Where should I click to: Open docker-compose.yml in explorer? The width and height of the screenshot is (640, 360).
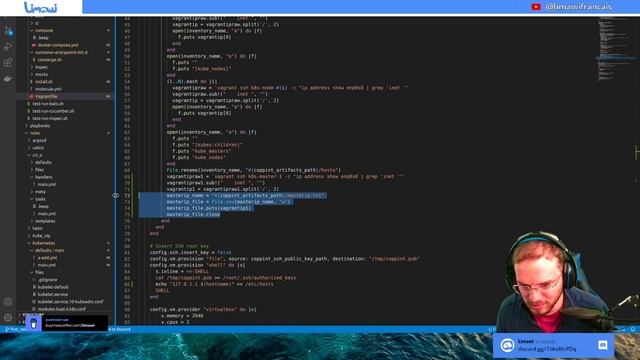coord(58,45)
